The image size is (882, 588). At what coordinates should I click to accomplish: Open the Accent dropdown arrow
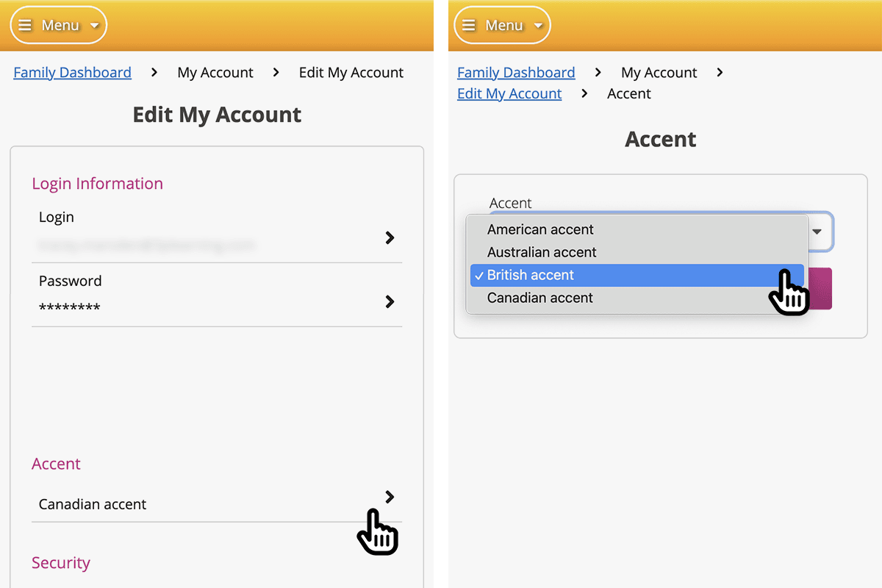point(817,232)
